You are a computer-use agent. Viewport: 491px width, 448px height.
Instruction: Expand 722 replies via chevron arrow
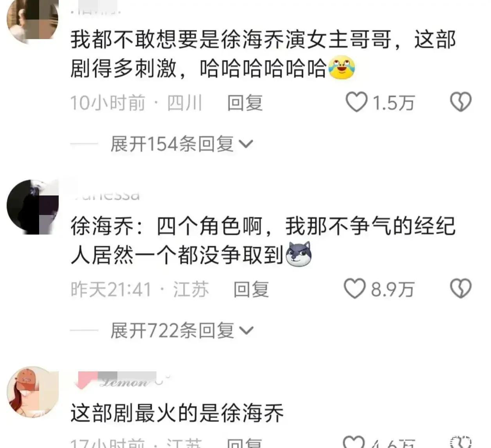246,331
